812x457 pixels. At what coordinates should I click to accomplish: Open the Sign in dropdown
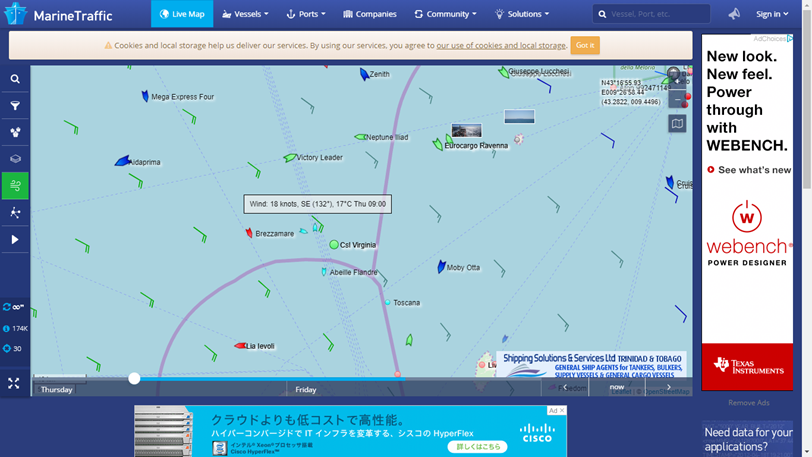[x=772, y=14]
